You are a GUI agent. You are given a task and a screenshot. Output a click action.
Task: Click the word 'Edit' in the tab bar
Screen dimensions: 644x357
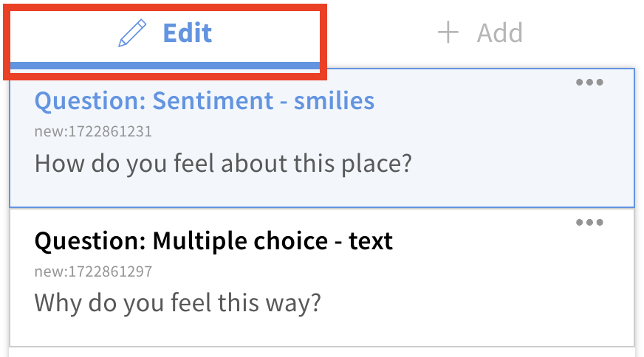188,33
